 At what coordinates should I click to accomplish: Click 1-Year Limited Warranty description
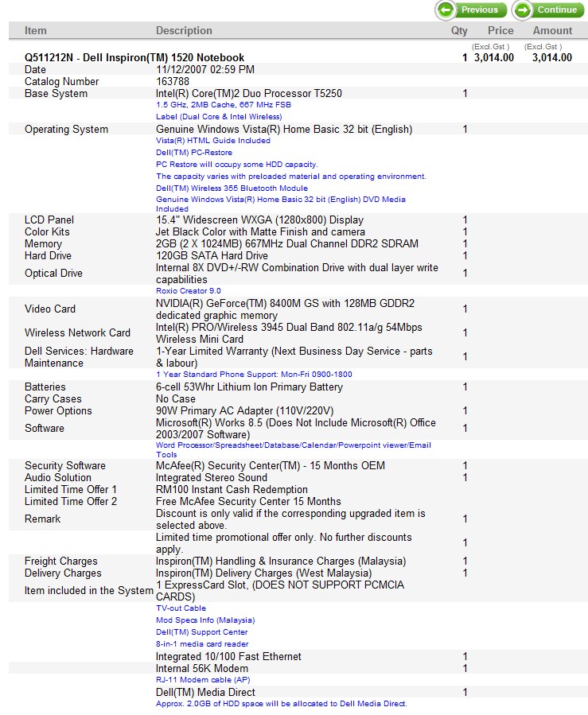coord(294,356)
